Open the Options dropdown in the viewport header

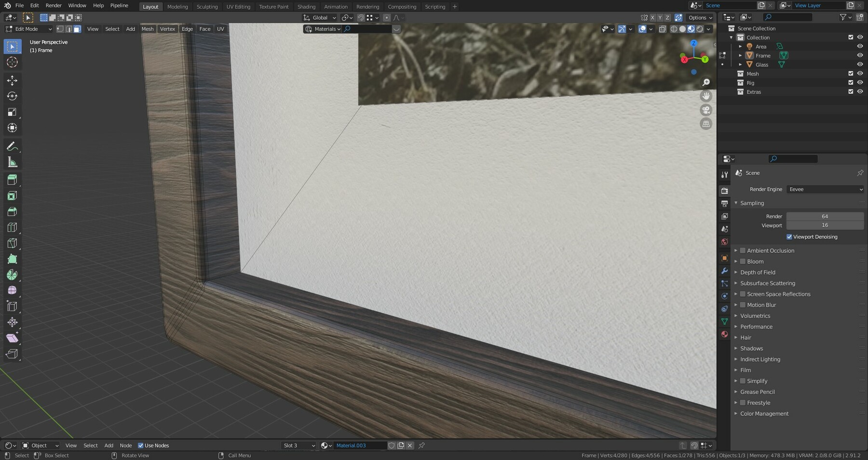pyautogui.click(x=700, y=18)
